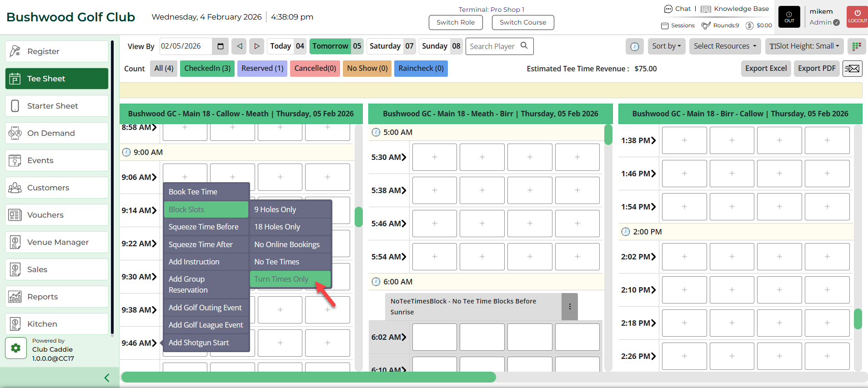Viewport: 868px width, 388px height.
Task: Open the three-dot menu on NoTeeTimesBlock
Action: [570, 307]
